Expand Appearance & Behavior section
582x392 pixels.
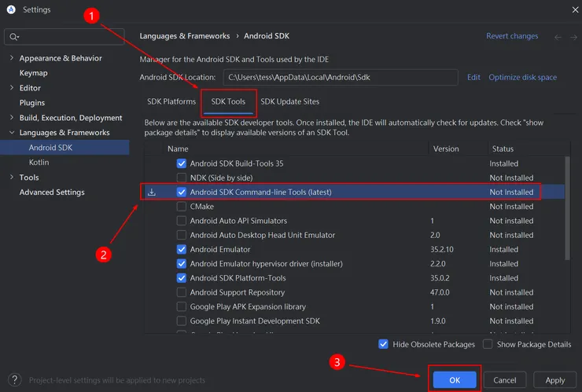[x=11, y=58]
